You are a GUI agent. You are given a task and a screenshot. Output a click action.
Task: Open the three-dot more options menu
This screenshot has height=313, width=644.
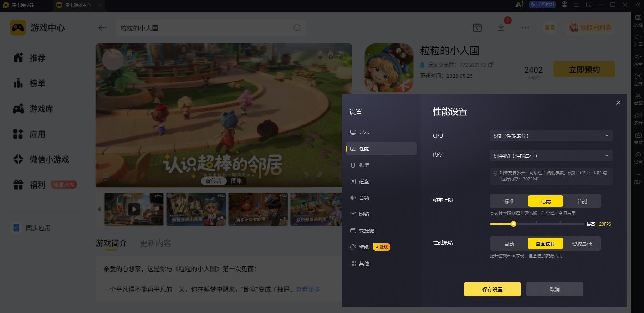coord(525,27)
